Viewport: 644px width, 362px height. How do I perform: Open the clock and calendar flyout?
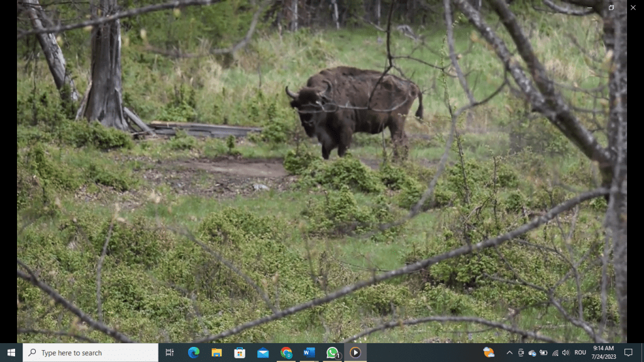[x=602, y=353]
